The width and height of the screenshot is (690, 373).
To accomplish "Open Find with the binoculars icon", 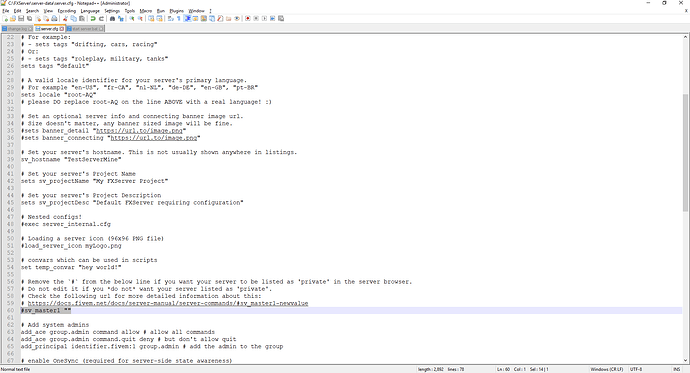I will [x=112, y=18].
